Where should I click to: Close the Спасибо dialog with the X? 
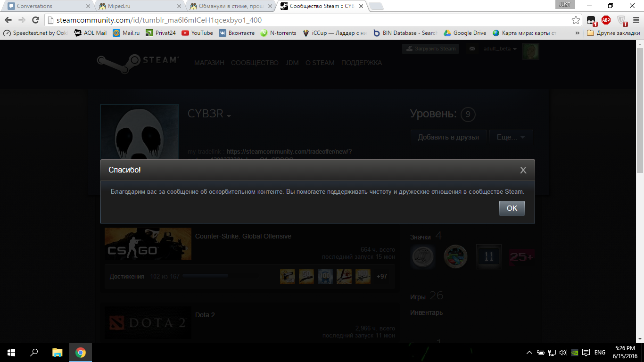(x=523, y=170)
